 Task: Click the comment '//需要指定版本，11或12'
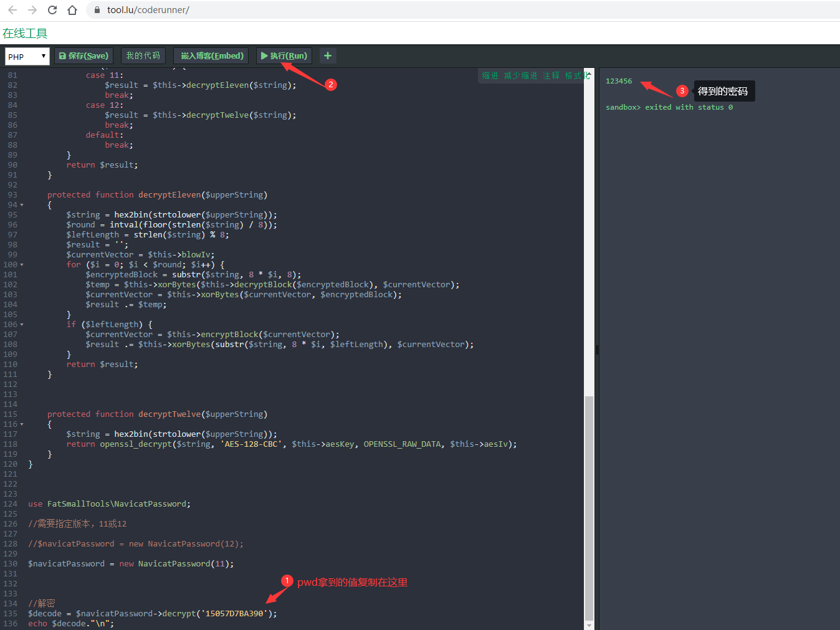pyautogui.click(x=77, y=524)
